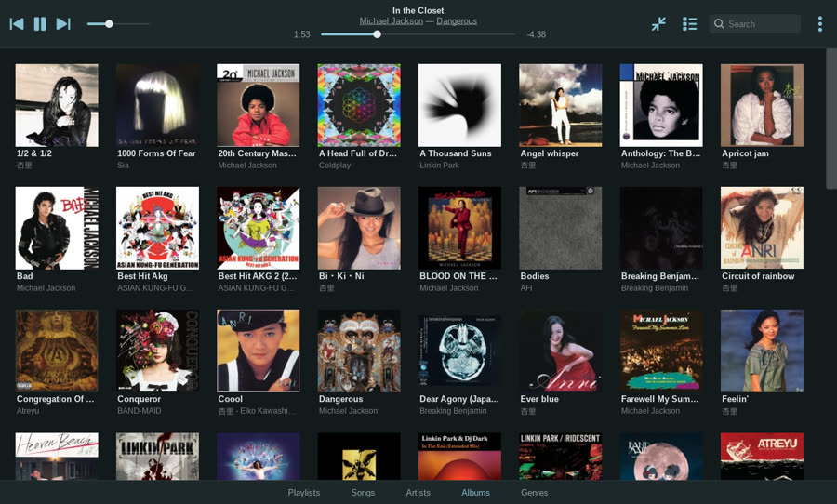Click the AFI artist name under Bodies

tap(526, 288)
